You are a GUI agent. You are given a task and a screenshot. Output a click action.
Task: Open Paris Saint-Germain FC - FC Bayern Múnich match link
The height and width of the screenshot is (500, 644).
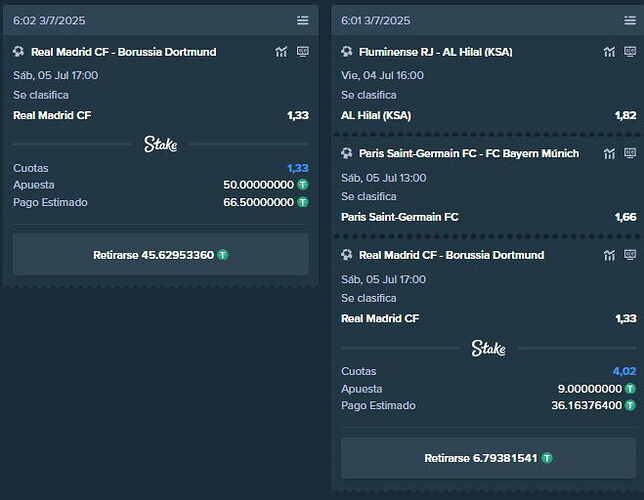pos(469,153)
